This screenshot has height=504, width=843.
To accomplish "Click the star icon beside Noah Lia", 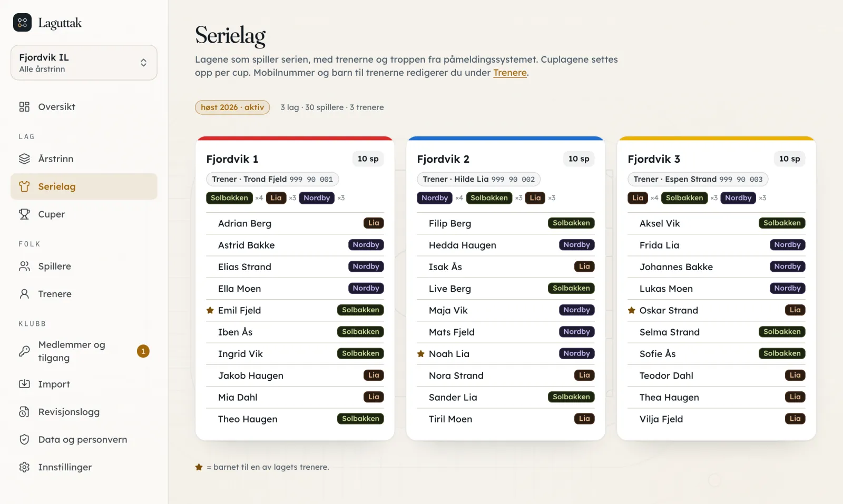I will (420, 354).
